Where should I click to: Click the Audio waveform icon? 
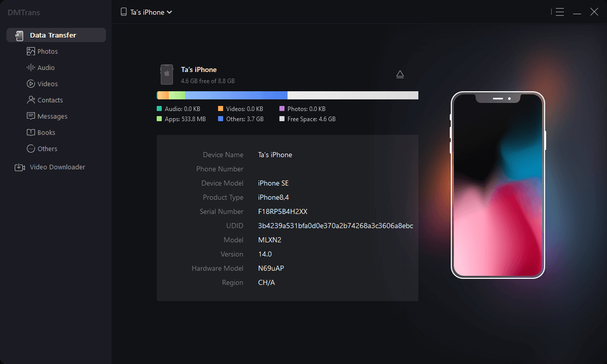(x=30, y=68)
